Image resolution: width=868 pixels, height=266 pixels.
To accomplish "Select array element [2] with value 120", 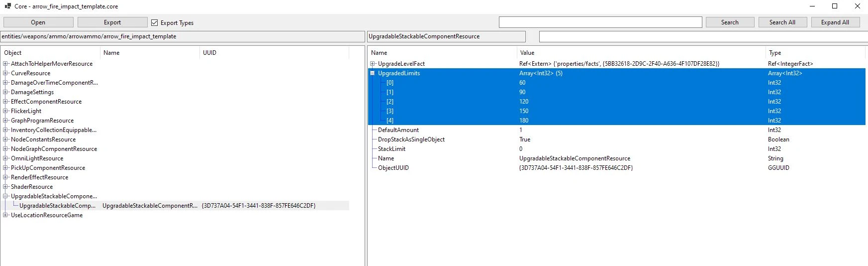I will pos(617,102).
